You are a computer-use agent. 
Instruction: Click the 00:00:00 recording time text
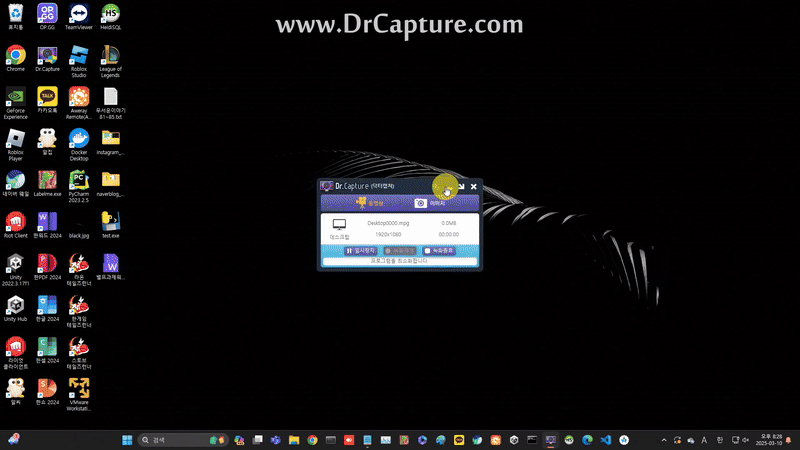coord(448,234)
